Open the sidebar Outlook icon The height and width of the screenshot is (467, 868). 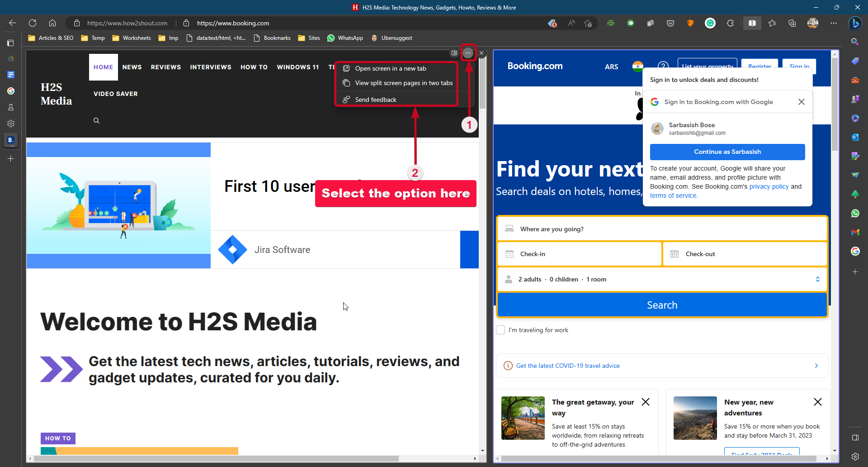pyautogui.click(x=855, y=137)
